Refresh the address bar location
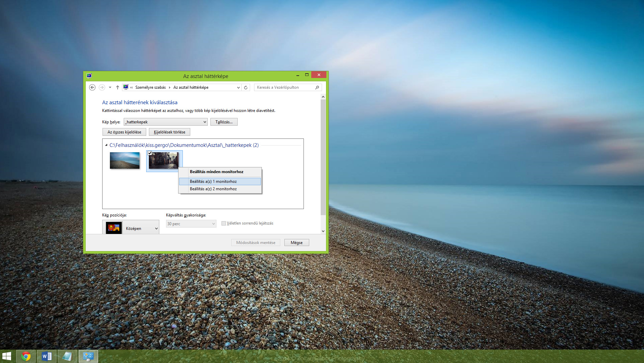 (x=246, y=87)
